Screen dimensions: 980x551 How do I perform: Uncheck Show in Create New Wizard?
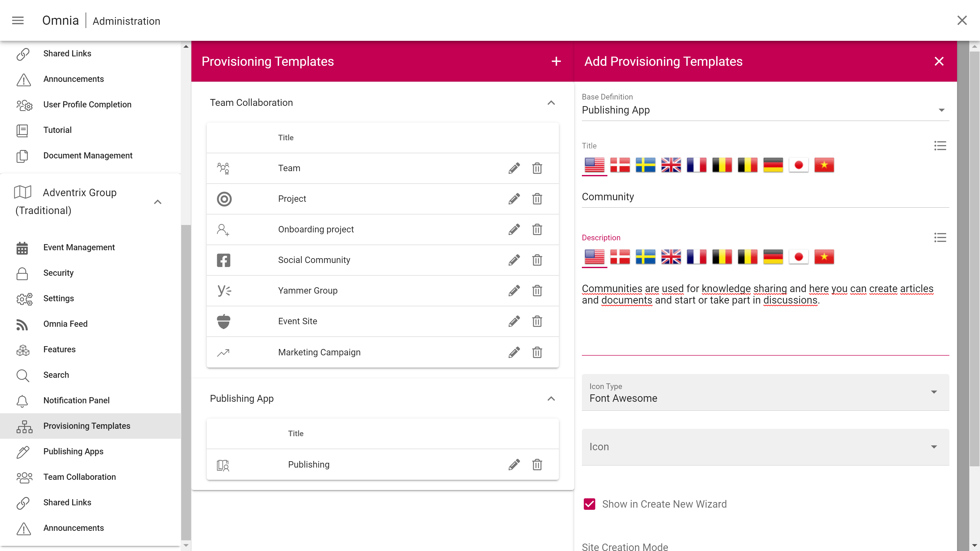tap(589, 504)
